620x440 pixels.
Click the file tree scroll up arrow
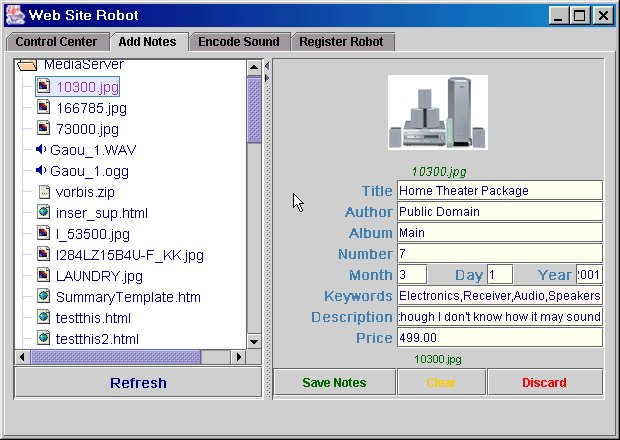tap(254, 68)
